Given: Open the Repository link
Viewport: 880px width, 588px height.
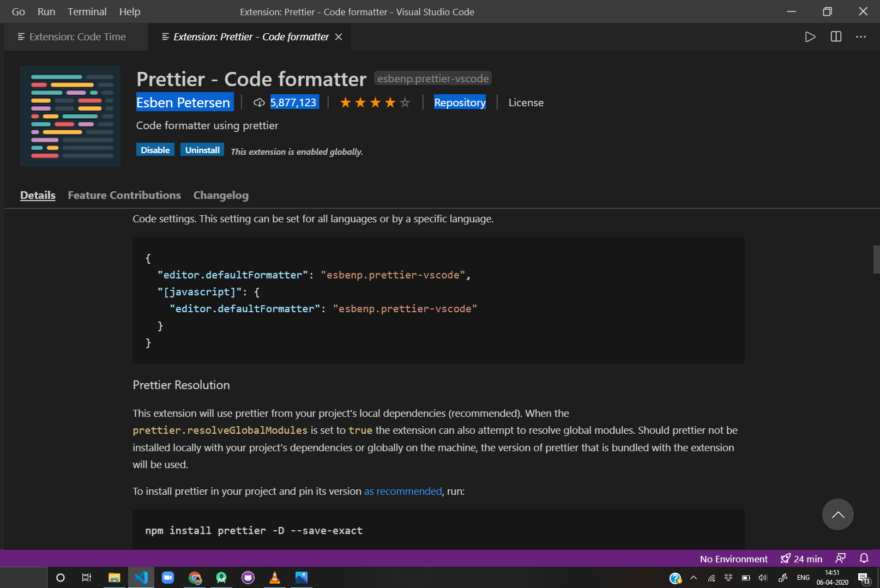Looking at the screenshot, I should coord(460,102).
